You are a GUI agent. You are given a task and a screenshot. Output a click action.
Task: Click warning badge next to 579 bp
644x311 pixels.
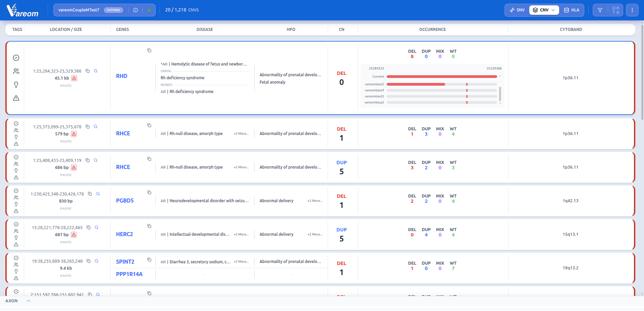(74, 134)
